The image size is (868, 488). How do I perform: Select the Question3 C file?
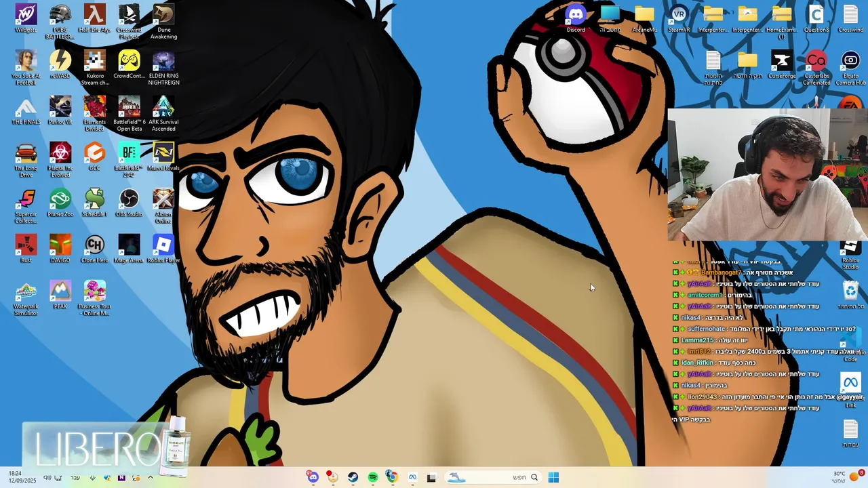click(816, 18)
